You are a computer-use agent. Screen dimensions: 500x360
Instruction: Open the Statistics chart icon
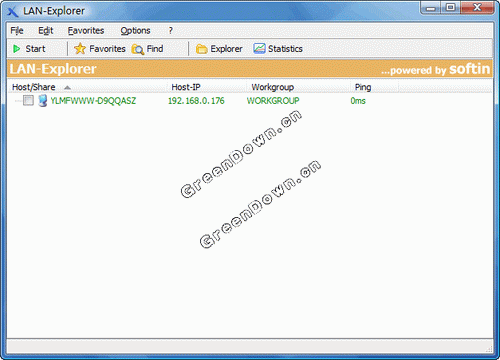[259, 49]
